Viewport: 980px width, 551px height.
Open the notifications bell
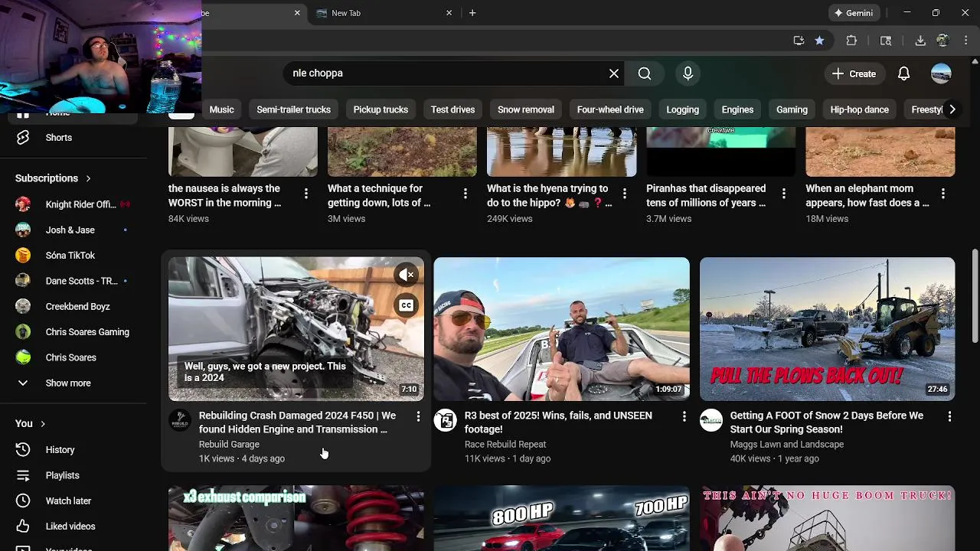[904, 73]
